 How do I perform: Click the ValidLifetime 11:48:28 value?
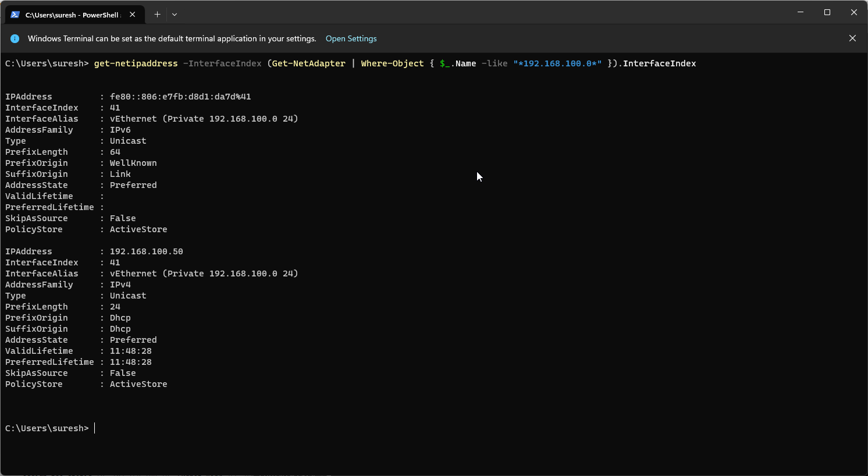point(131,351)
